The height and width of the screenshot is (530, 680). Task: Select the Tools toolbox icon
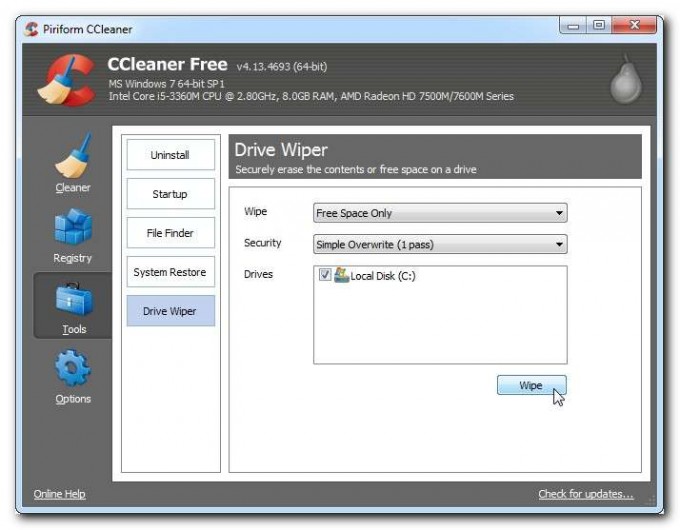click(74, 299)
